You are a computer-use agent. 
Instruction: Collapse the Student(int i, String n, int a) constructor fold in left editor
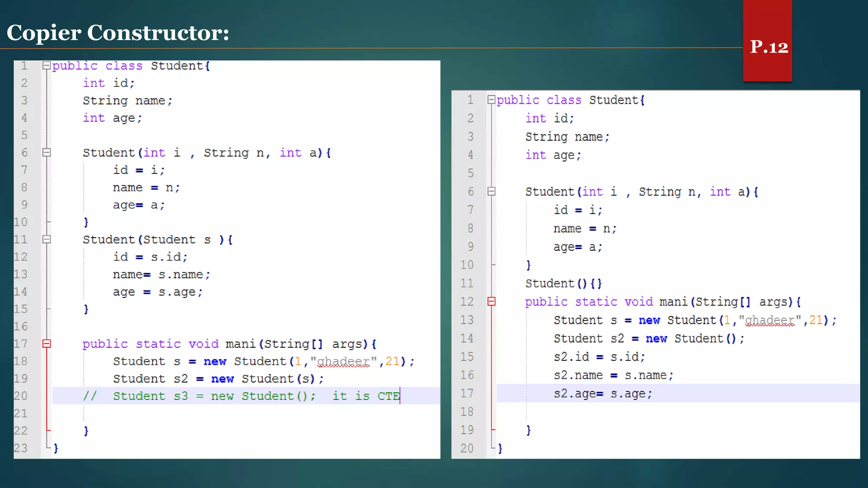click(47, 152)
